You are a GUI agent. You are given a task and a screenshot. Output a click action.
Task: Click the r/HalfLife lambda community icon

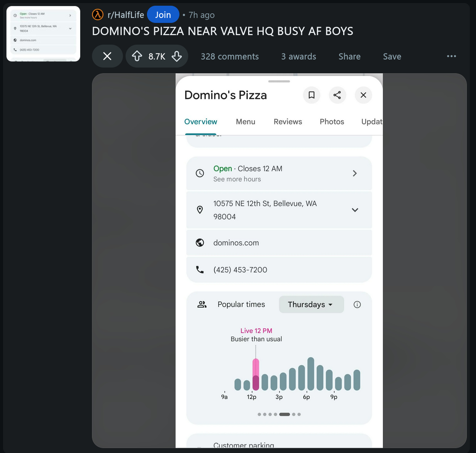(98, 15)
